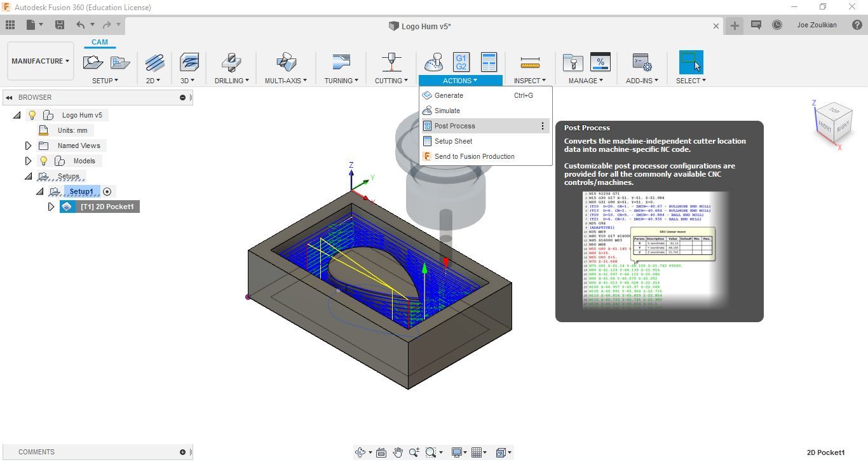Image resolution: width=868 pixels, height=462 pixels.
Task: Open the MULTI-AXIS dropdown menu
Action: click(x=286, y=81)
